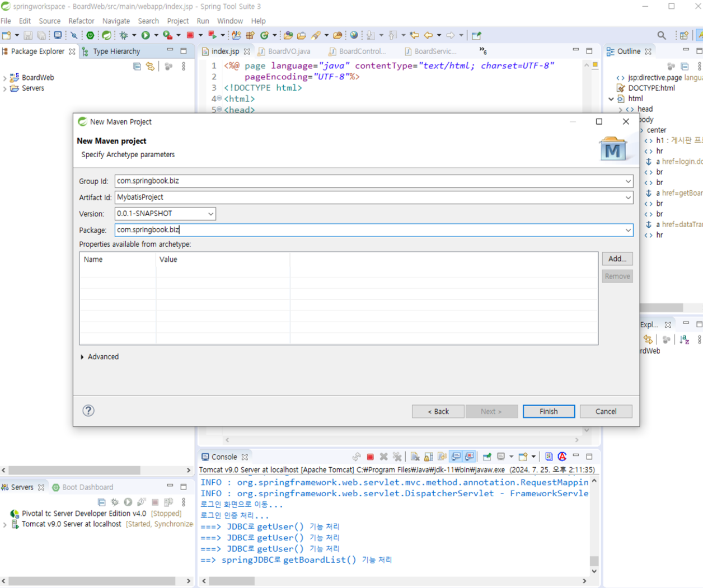Click the flashlight Search toolbar icon
This screenshot has width=703, height=588.
[x=316, y=35]
